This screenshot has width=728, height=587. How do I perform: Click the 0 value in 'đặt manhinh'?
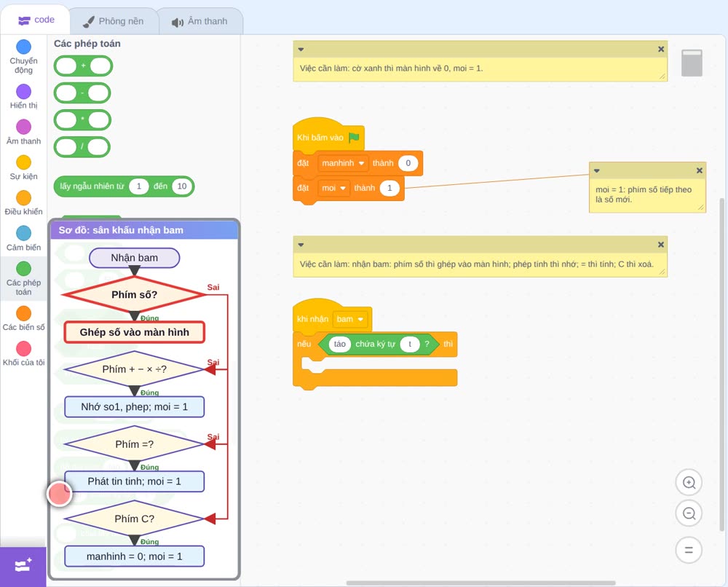point(408,163)
